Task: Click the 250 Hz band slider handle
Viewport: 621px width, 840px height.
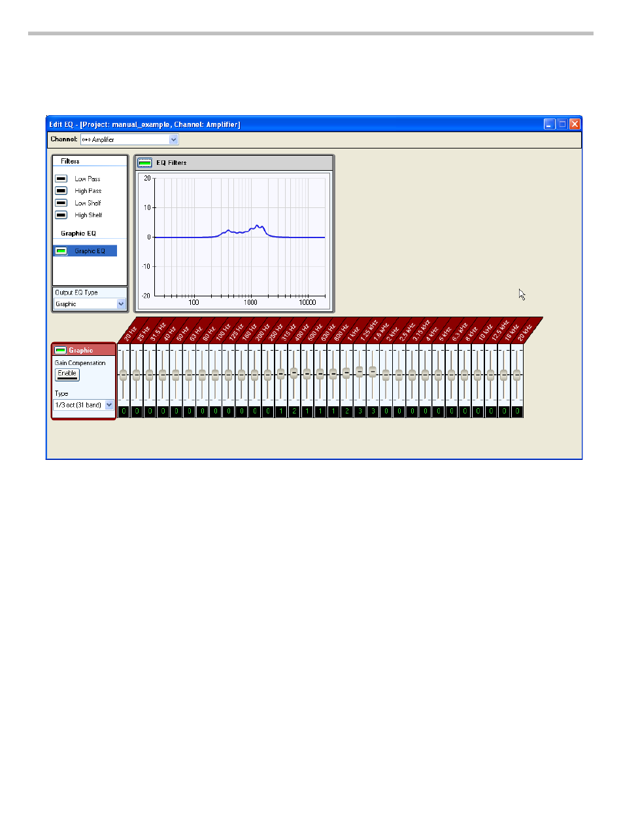Action: 267,375
